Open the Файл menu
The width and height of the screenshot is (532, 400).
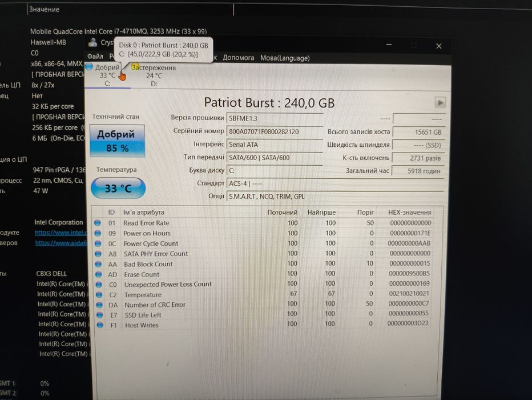click(95, 57)
